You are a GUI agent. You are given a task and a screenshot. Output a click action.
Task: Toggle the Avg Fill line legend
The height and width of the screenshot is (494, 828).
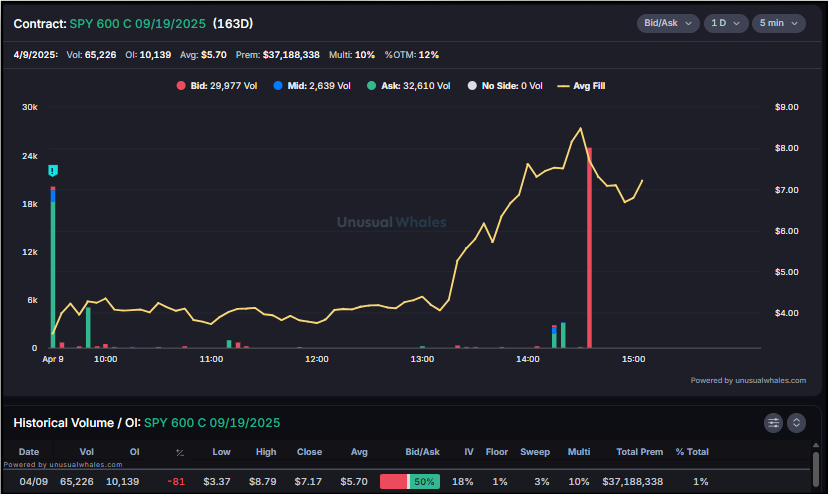[581, 86]
